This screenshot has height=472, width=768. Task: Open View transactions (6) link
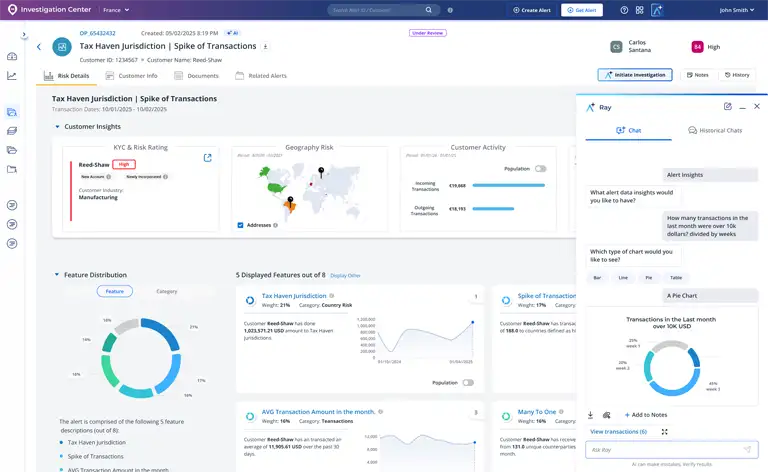[x=618, y=432]
